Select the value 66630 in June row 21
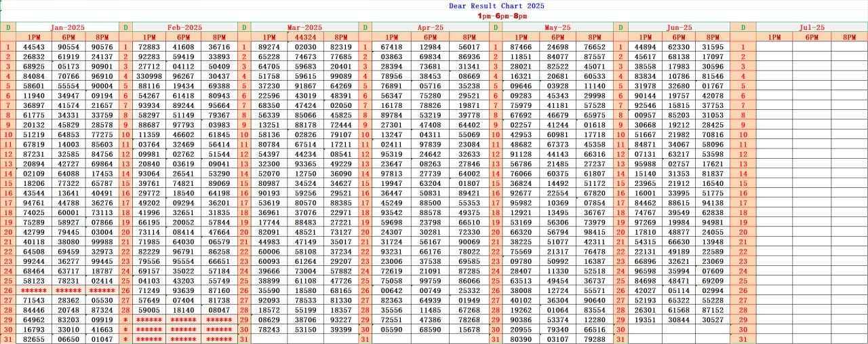Viewport: 868px width, 344px height. 679,242
